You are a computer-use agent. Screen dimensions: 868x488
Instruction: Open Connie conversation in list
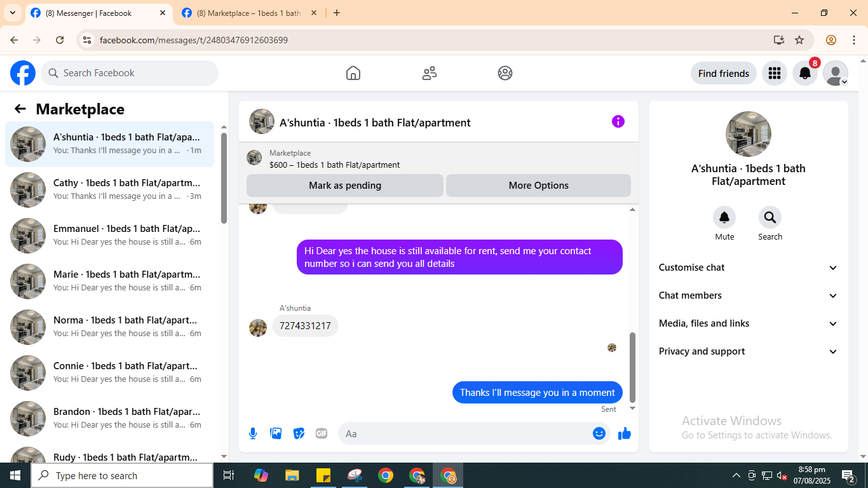click(110, 373)
